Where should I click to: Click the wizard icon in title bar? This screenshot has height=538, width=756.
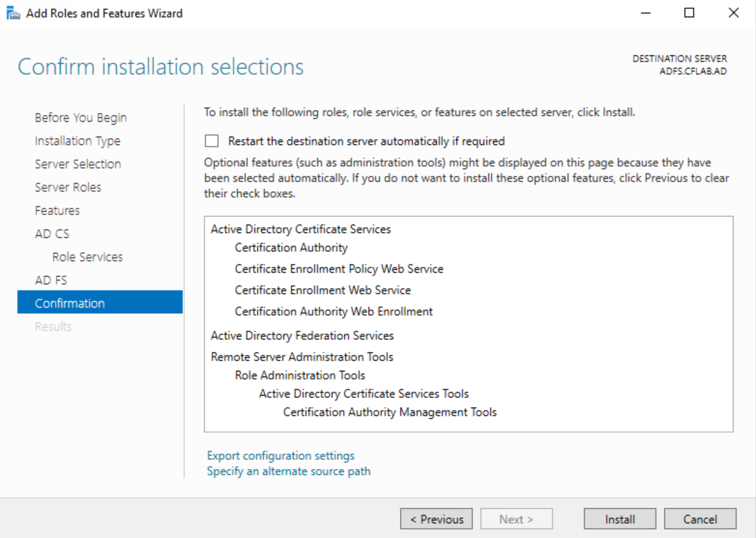coord(13,13)
